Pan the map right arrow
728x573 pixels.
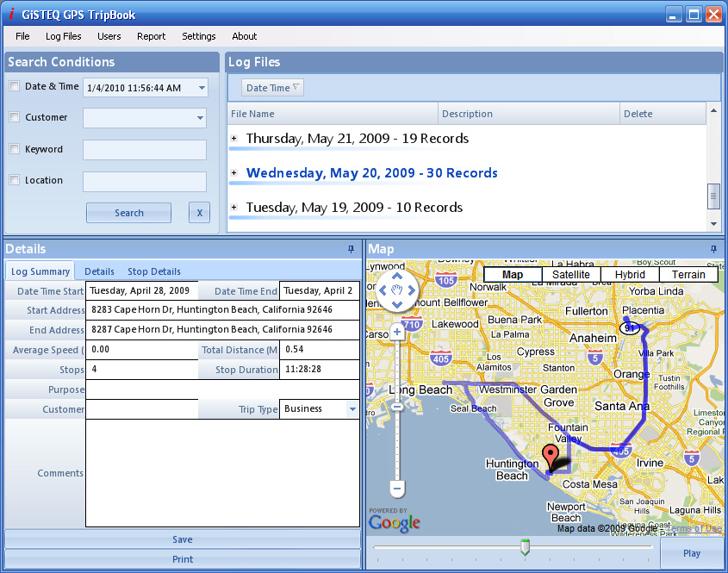pos(411,290)
